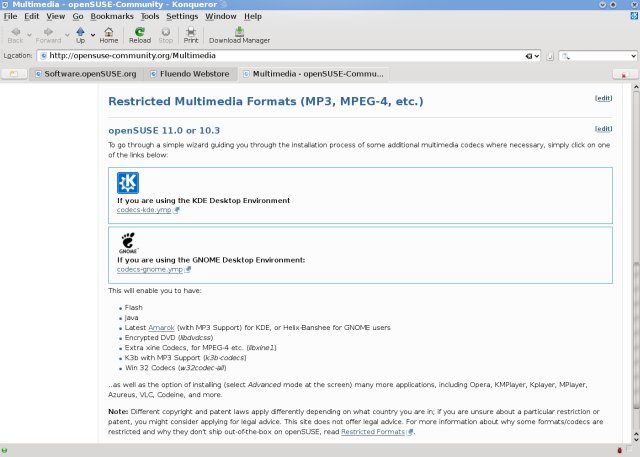640x457 pixels.
Task: Open the Tools menu
Action: tap(150, 16)
